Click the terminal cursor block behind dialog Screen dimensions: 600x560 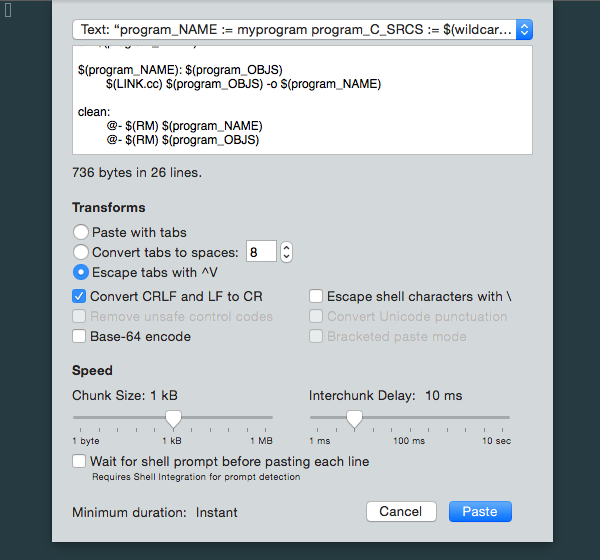coord(8,10)
